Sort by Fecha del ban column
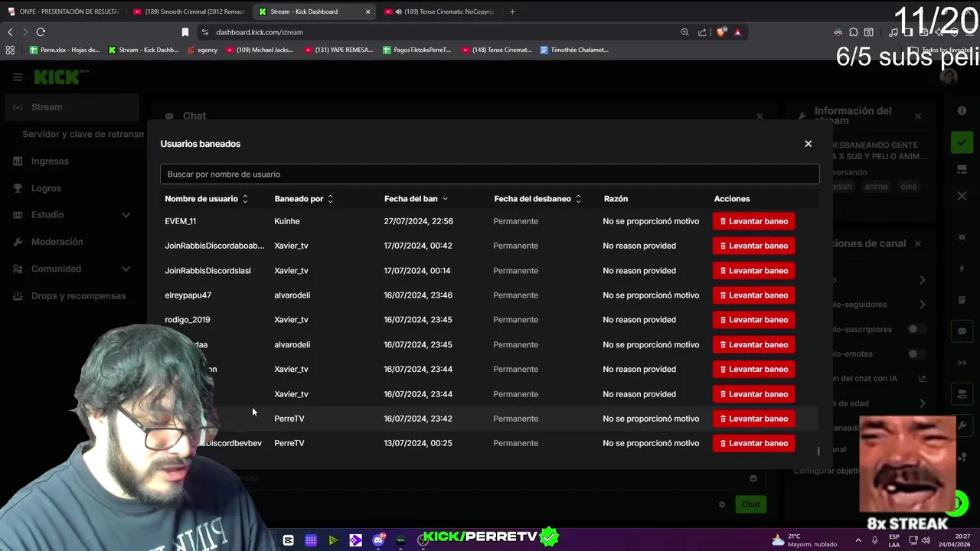This screenshot has width=980, height=551. point(416,199)
